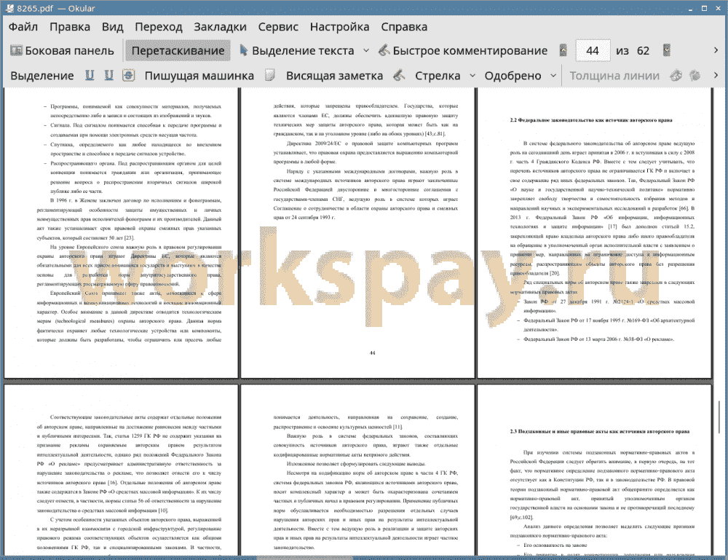Close the Okular window
The width and height of the screenshot is (728, 560).
(718, 8)
